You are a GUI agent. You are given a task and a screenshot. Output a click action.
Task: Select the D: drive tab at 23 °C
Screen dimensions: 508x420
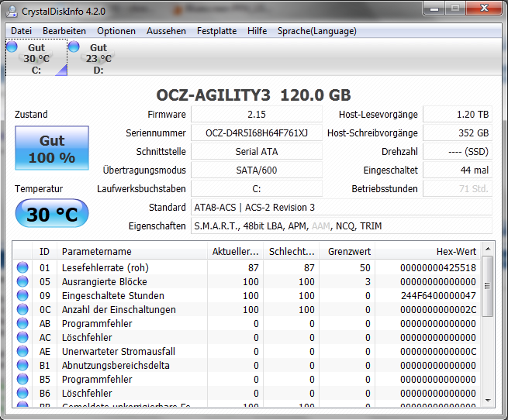tap(98, 58)
